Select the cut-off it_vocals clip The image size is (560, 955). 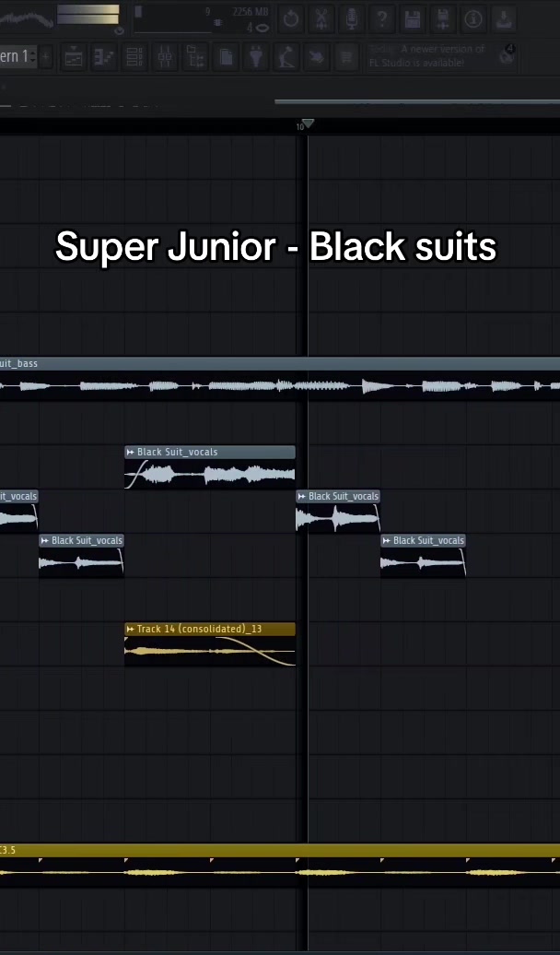[18, 512]
